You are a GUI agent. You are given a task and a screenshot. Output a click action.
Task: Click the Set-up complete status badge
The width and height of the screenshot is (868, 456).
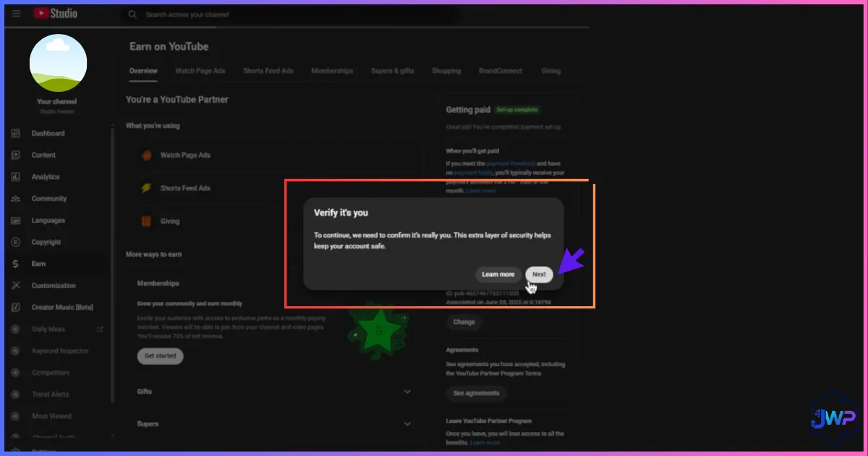coord(517,110)
